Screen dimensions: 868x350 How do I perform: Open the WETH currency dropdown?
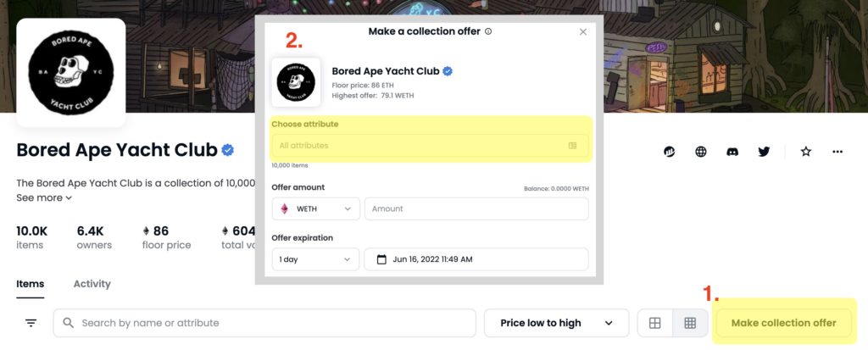[x=315, y=208]
